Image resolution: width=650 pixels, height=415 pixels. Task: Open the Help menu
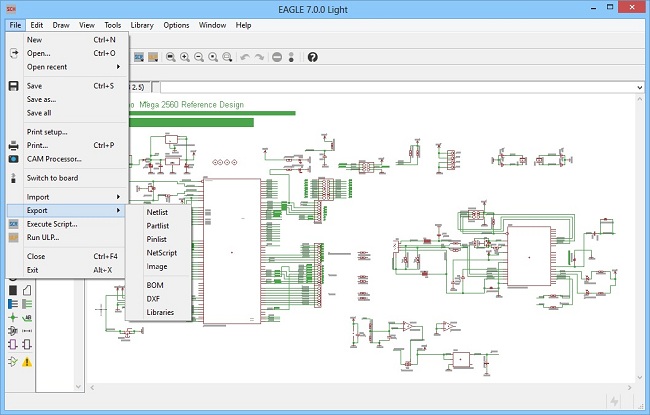243,25
